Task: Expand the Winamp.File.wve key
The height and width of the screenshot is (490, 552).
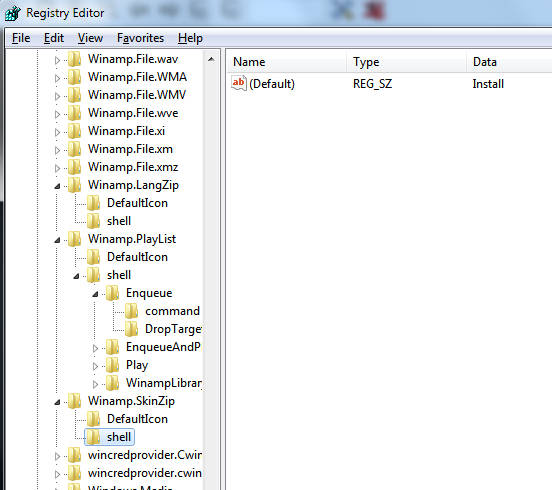Action: [x=57, y=114]
